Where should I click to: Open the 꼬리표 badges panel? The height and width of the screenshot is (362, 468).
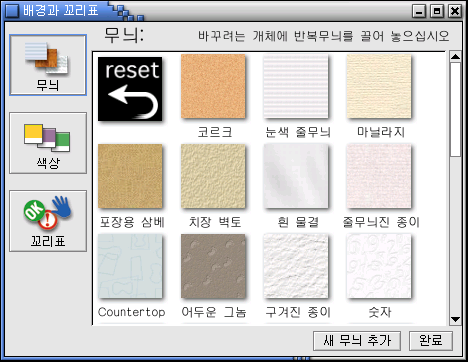(48, 221)
